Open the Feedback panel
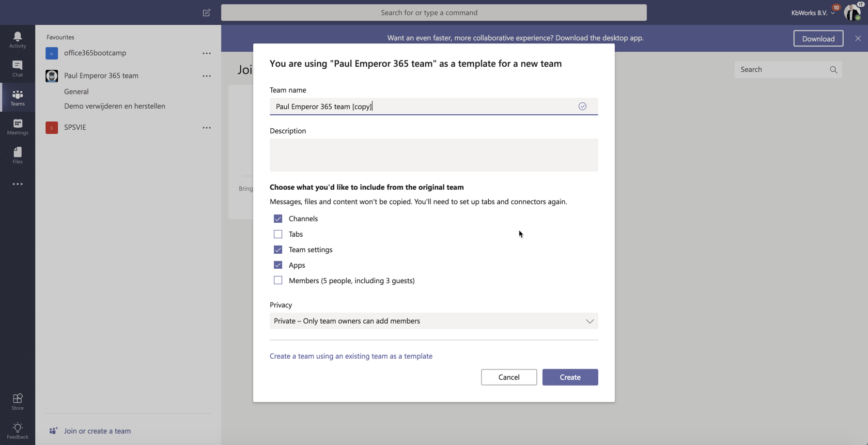Screen dimensions: 868x445 point(18,431)
